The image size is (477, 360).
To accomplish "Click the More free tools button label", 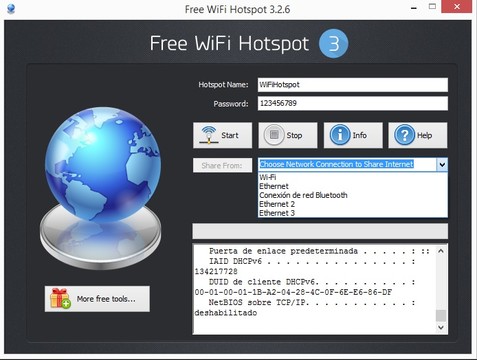I will [106, 299].
